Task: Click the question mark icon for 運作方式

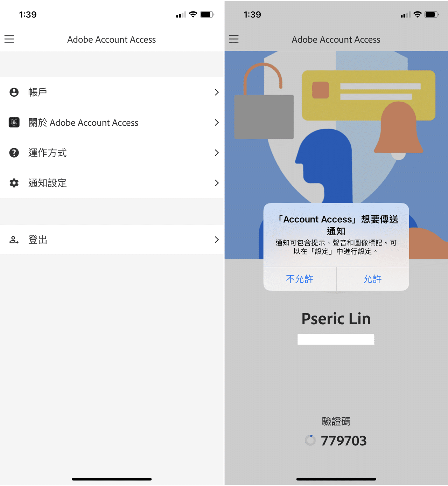Action: pos(14,153)
